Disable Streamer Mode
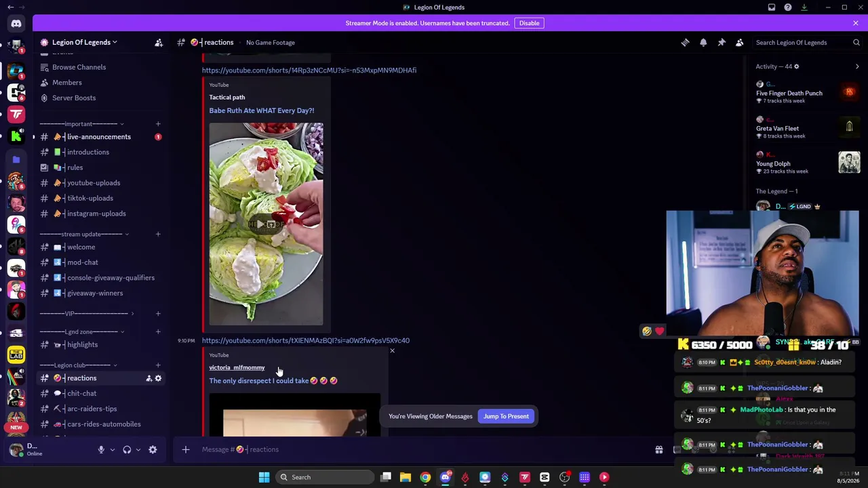868x488 pixels. point(529,23)
